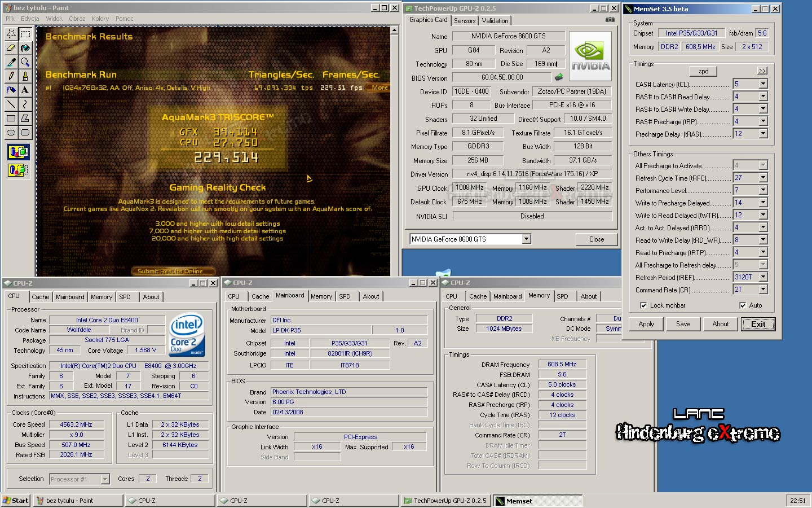Select the Pencil tool in Paint
The height and width of the screenshot is (508, 812).
pyautogui.click(x=11, y=76)
